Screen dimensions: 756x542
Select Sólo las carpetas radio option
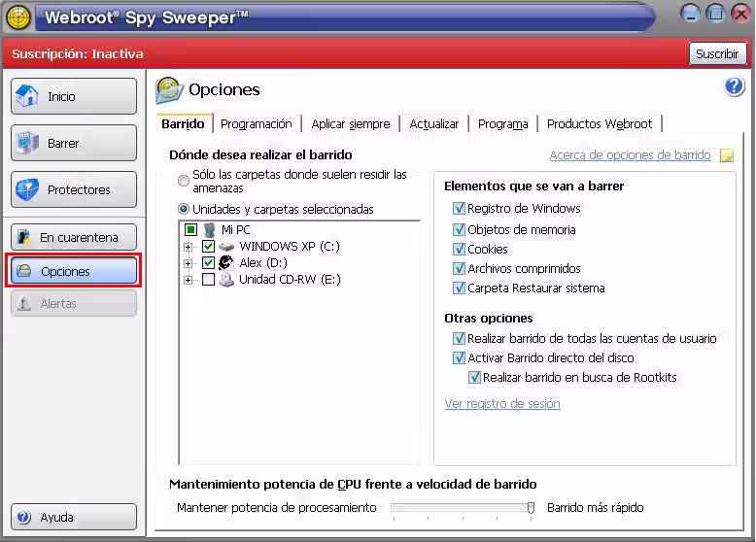click(x=184, y=181)
